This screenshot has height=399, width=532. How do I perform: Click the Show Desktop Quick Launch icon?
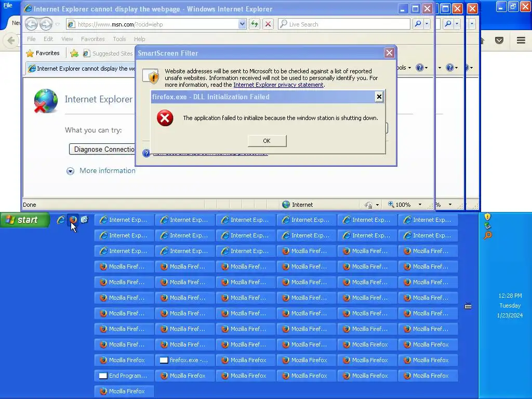pos(85,220)
